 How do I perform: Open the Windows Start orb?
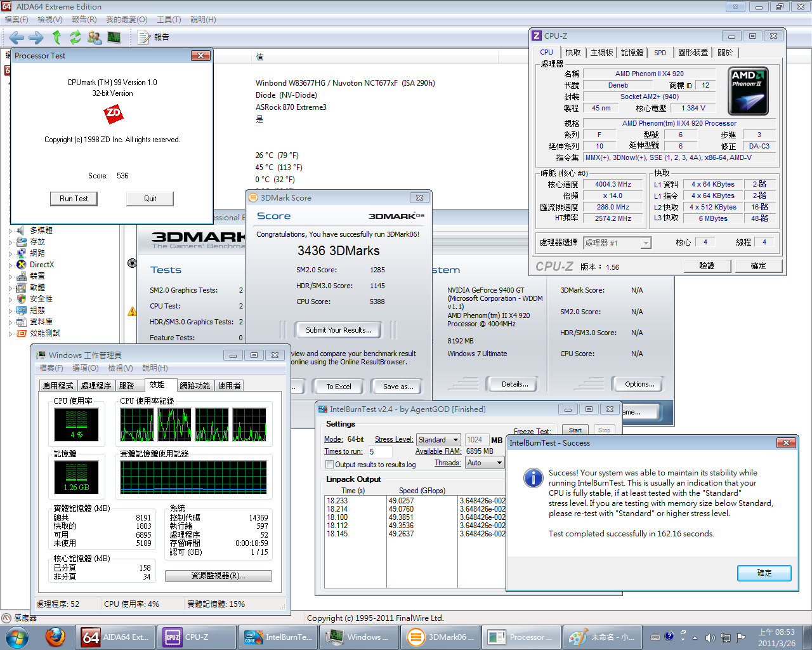pos(16,637)
